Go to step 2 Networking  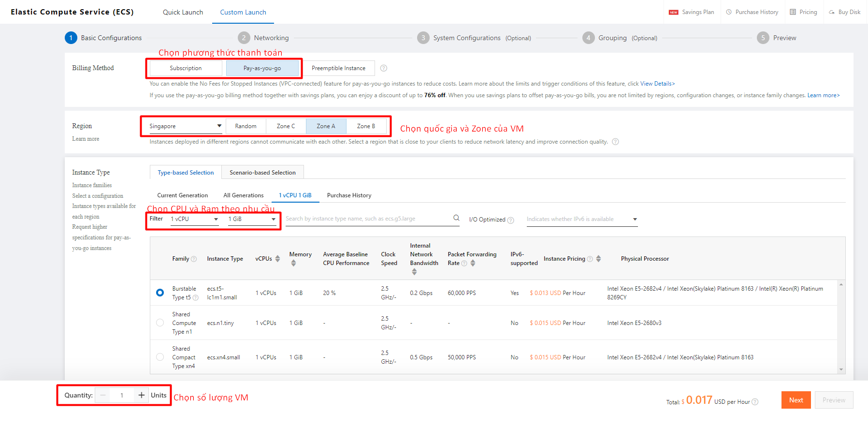[263, 38]
